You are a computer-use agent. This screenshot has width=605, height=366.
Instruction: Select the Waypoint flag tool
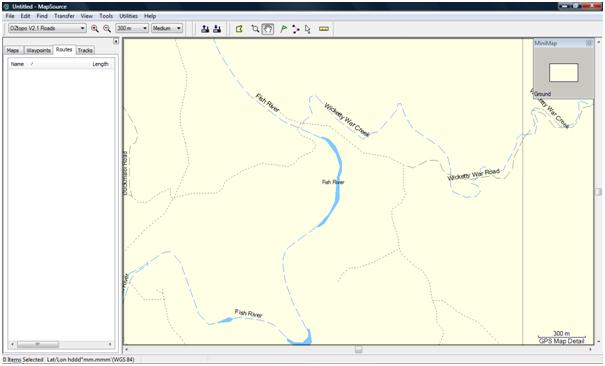[283, 29]
